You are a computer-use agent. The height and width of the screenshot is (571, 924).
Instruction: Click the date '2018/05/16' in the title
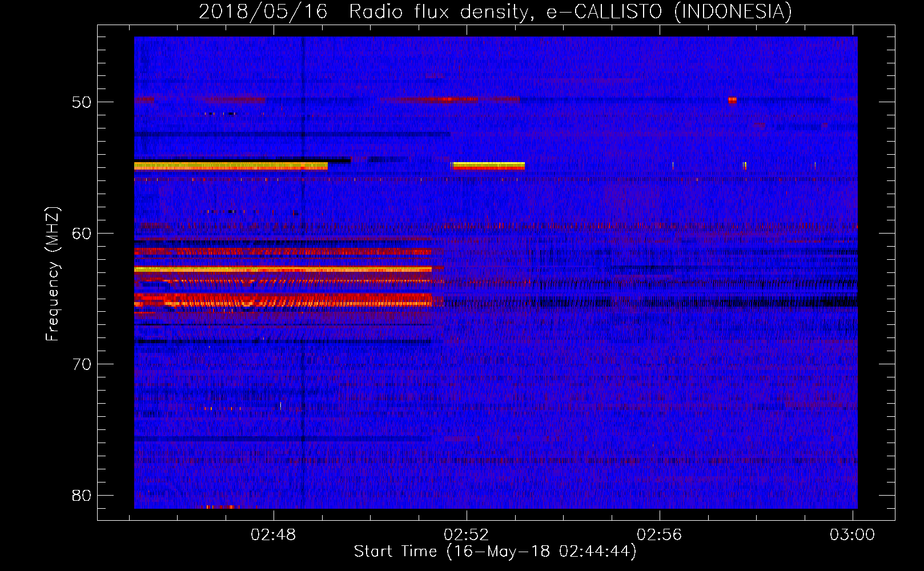coord(263,11)
